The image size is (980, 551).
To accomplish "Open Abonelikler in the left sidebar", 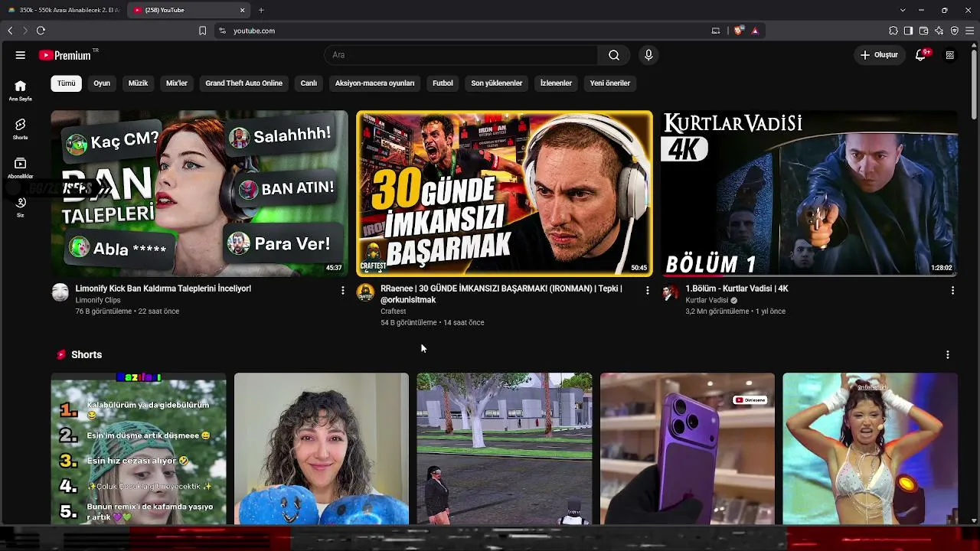I will pos(21,168).
